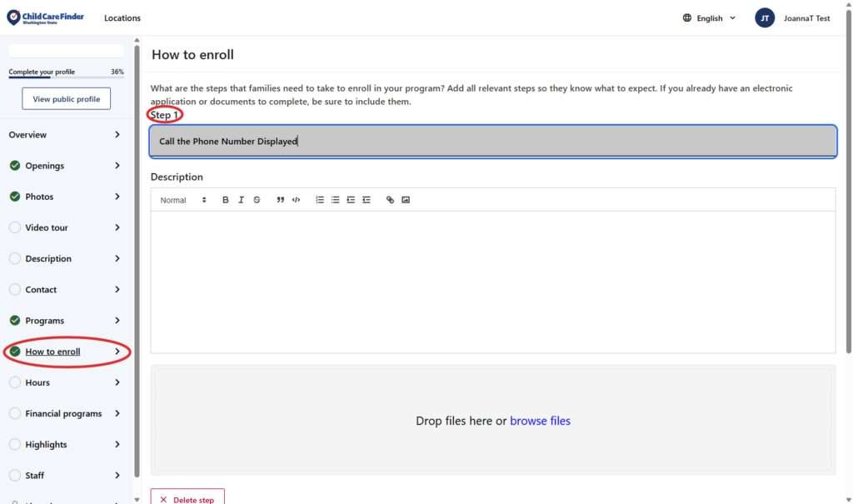
Task: Insert a blockquote in the description
Action: [x=281, y=200]
